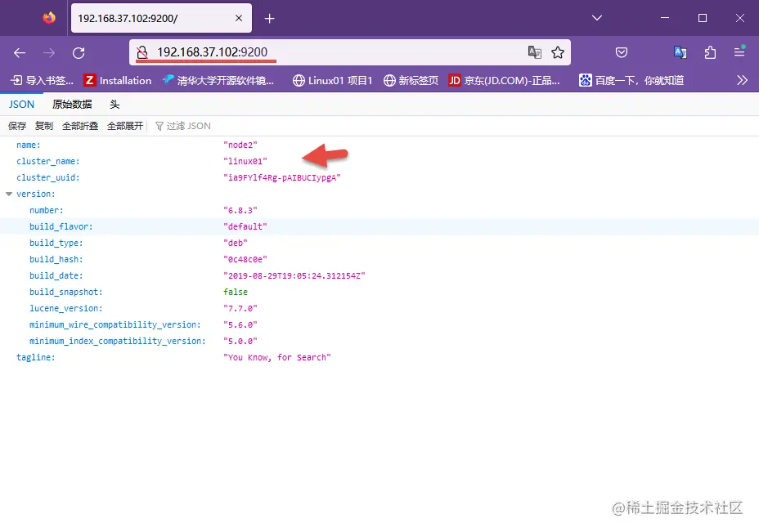Open the 新标签页 bookmark
Screen dimensions: 759x532
[411, 80]
